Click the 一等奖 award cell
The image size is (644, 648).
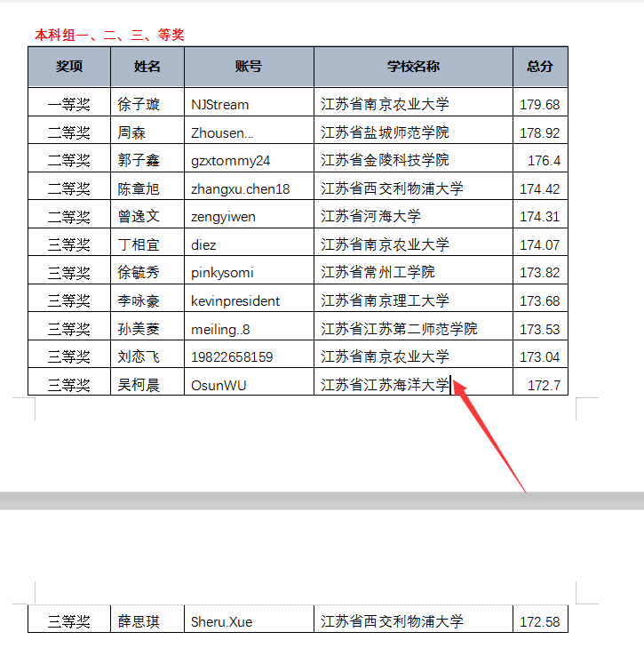pyautogui.click(x=69, y=105)
